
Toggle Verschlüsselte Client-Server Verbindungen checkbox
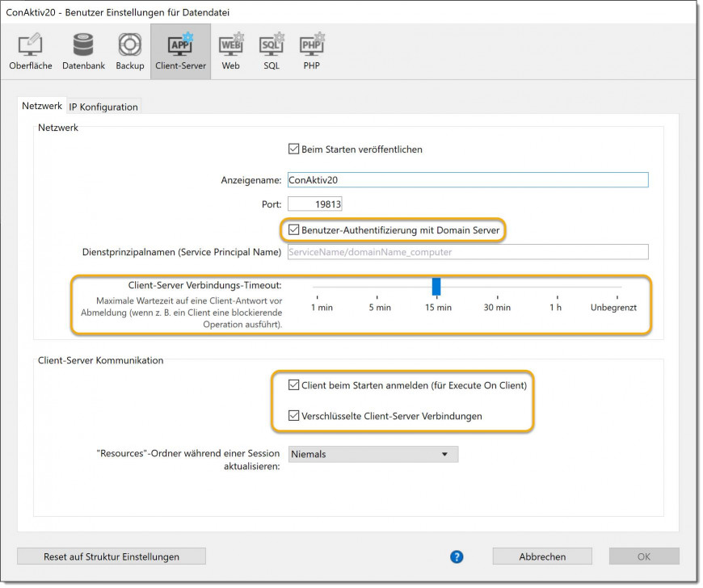click(x=294, y=416)
